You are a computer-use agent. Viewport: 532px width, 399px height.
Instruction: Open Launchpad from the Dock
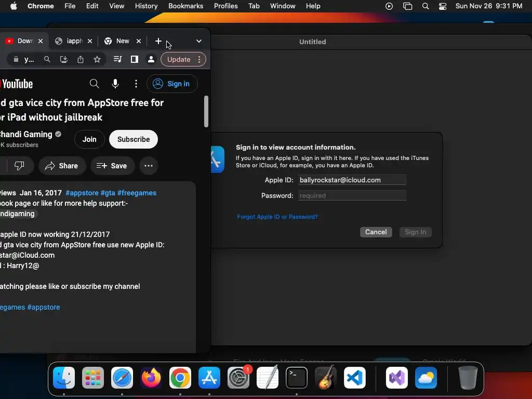93,378
